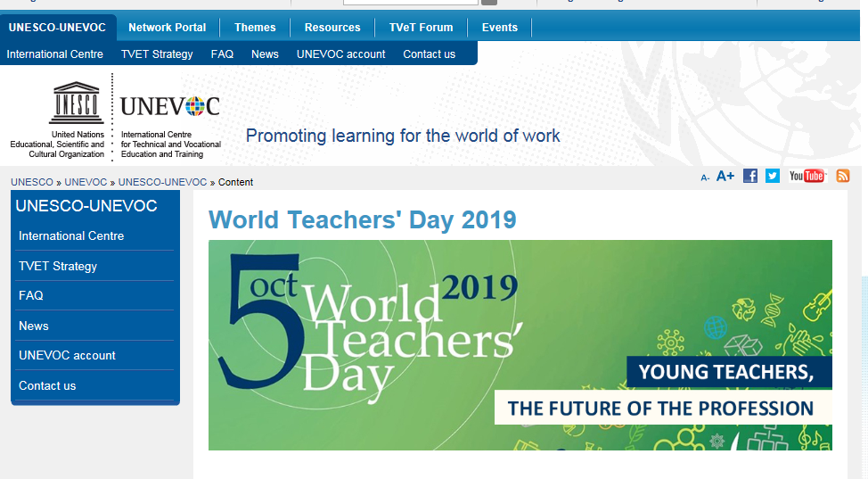Open the Themes tab

255,28
